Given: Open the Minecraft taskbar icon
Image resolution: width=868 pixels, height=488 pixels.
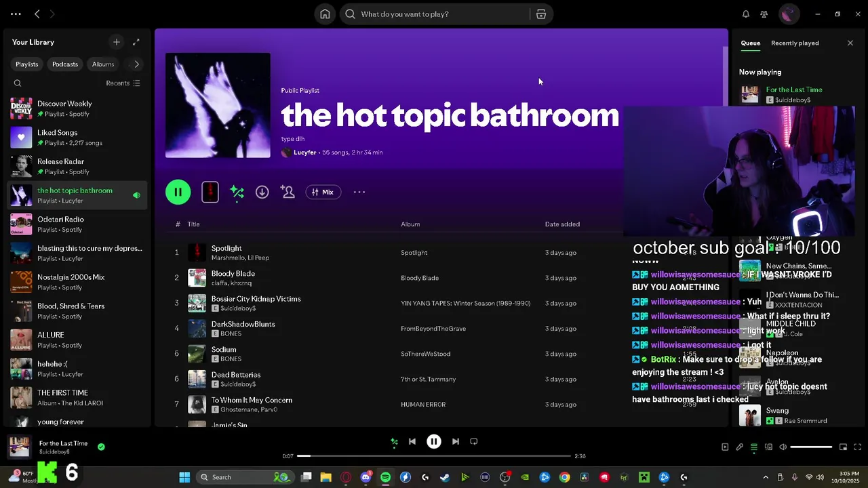Looking at the screenshot, I should [x=644, y=477].
